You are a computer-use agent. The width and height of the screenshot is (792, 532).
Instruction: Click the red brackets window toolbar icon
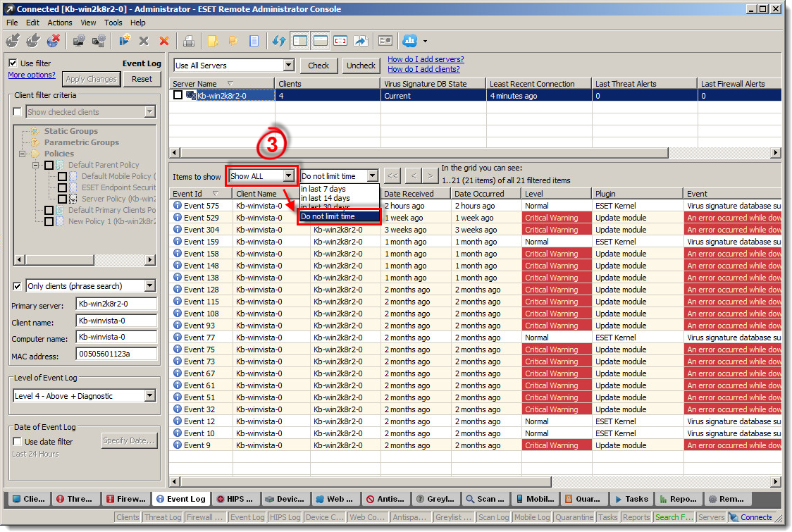coord(340,41)
